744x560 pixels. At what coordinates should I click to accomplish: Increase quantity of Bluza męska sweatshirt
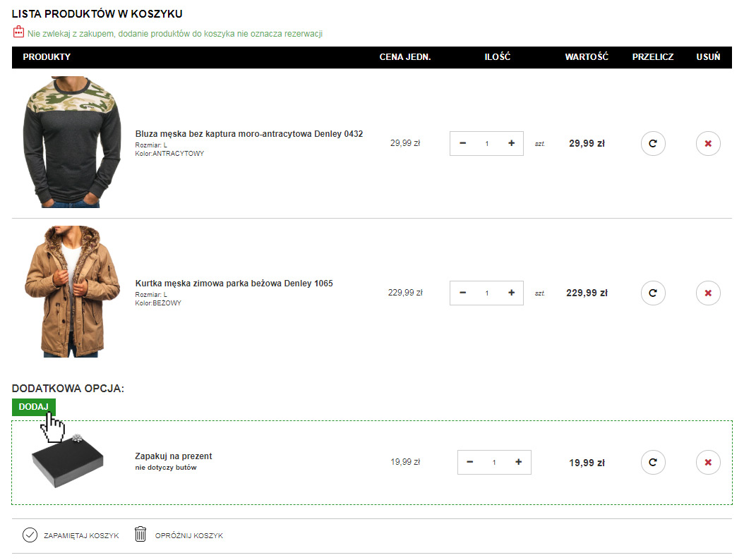511,143
